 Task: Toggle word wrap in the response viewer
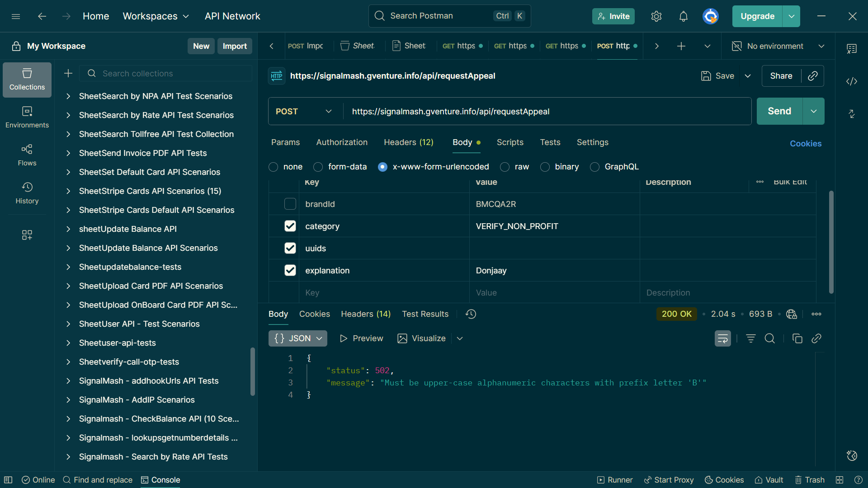[x=722, y=338]
